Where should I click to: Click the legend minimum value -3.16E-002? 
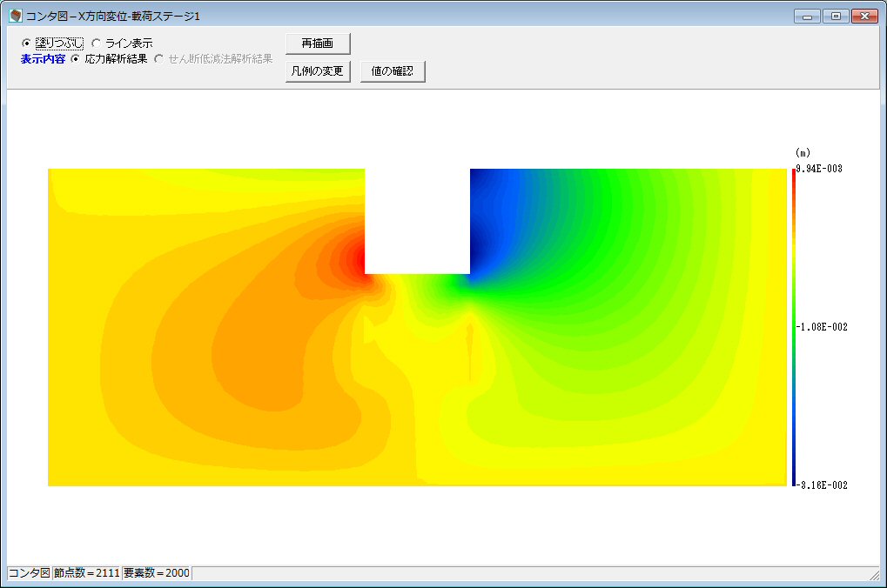[x=822, y=485]
